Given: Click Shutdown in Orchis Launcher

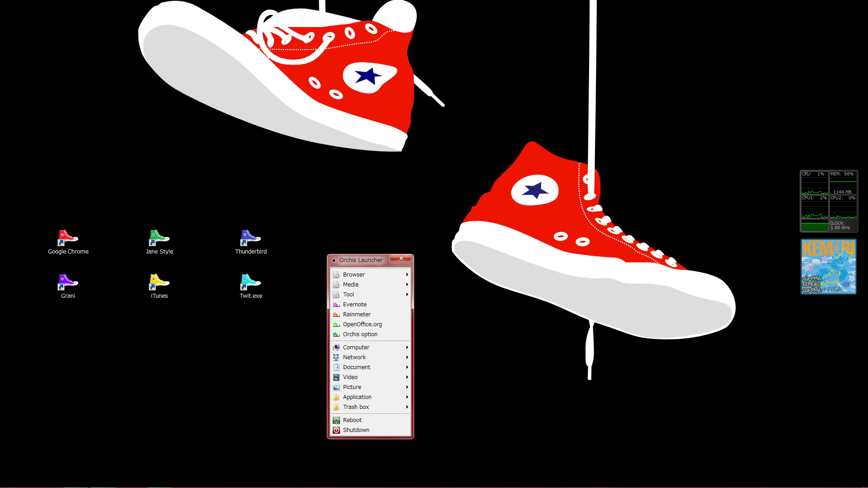Looking at the screenshot, I should [x=356, y=430].
